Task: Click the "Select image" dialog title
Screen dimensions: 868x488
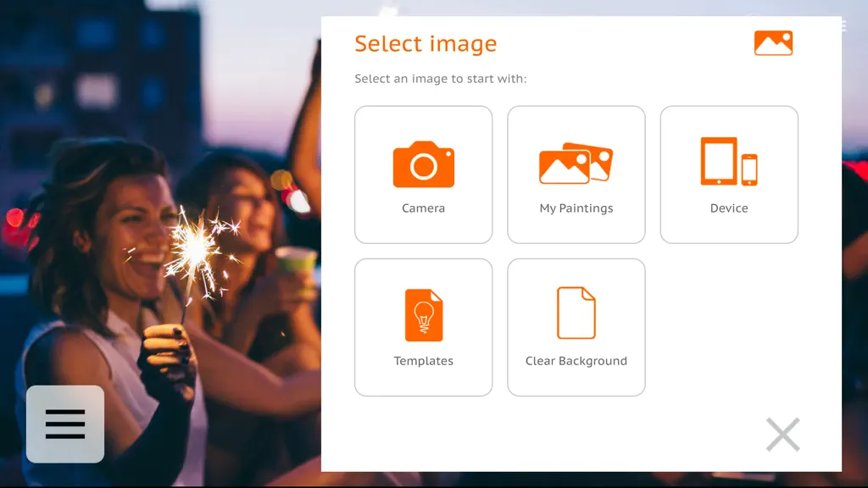Action: 426,44
